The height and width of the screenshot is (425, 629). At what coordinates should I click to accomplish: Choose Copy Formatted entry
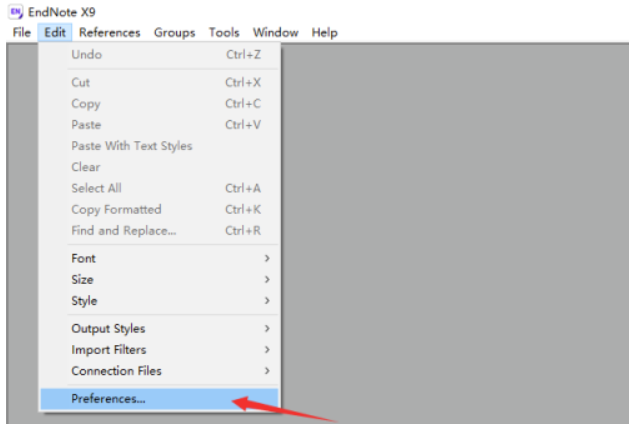point(159,209)
